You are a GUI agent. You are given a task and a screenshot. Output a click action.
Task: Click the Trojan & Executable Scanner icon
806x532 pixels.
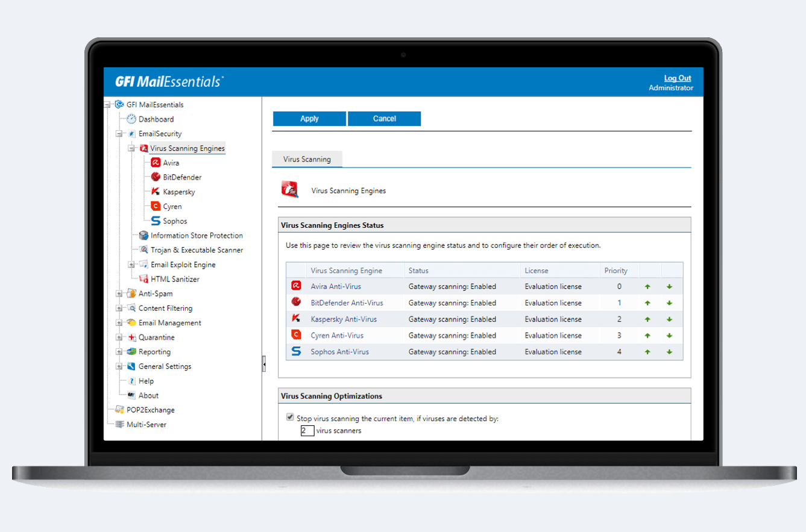pos(143,250)
